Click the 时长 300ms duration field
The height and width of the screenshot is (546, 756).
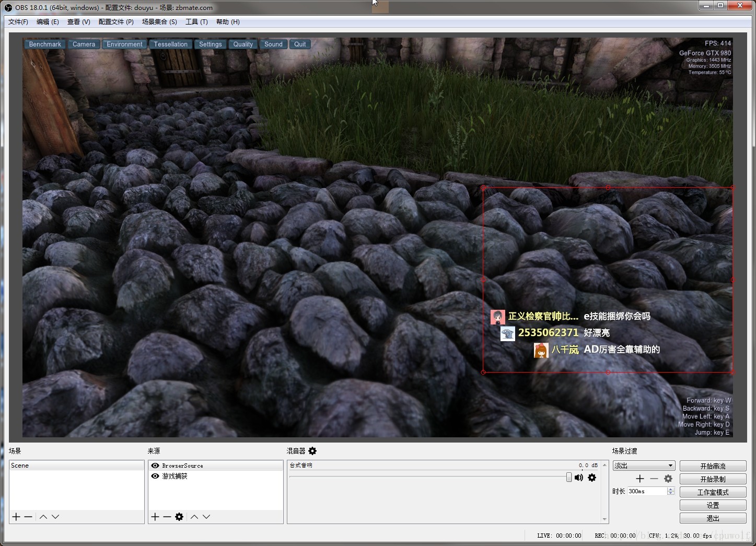[x=647, y=491]
